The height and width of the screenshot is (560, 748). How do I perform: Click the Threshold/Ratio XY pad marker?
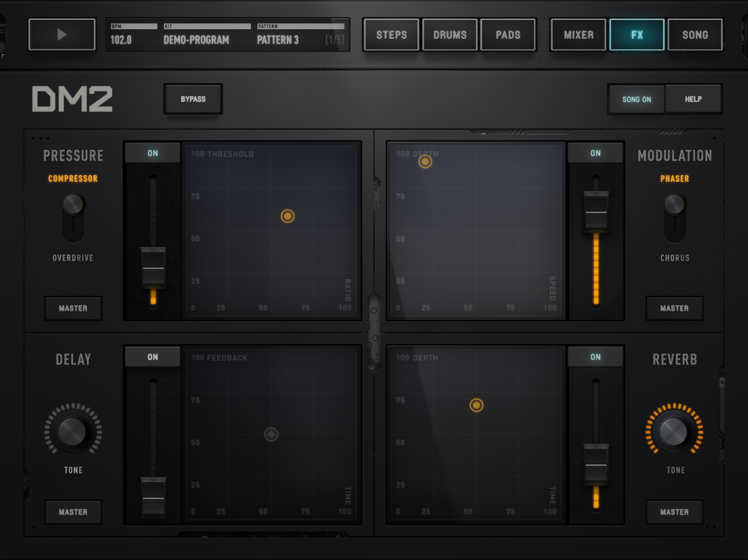pos(287,216)
